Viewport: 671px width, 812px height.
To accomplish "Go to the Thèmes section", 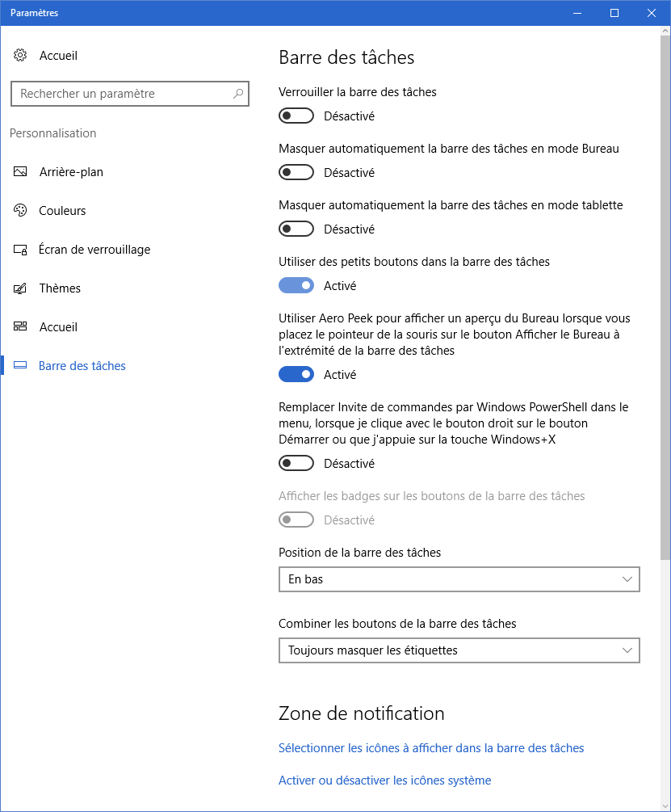I will click(x=60, y=288).
